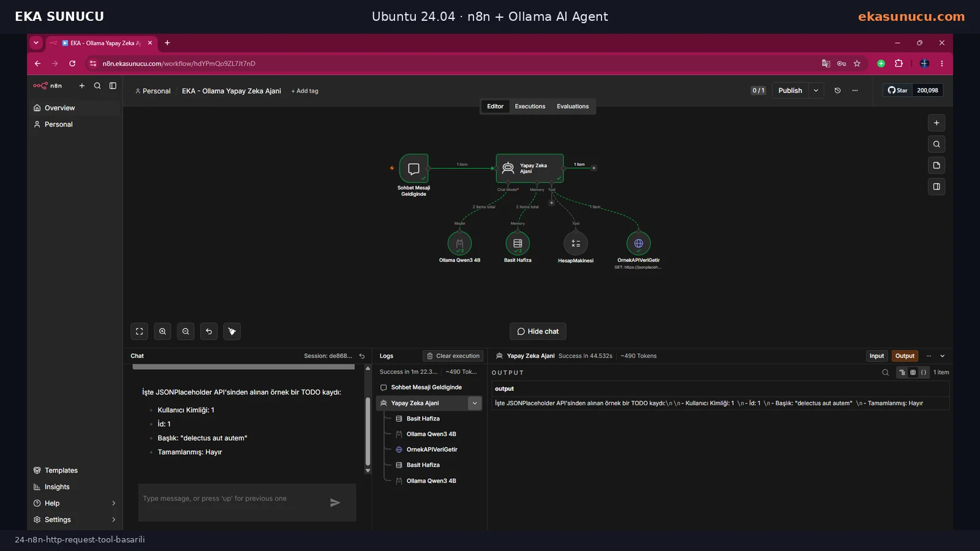Click the browser address bar
980x551 pixels.
(x=453, y=64)
